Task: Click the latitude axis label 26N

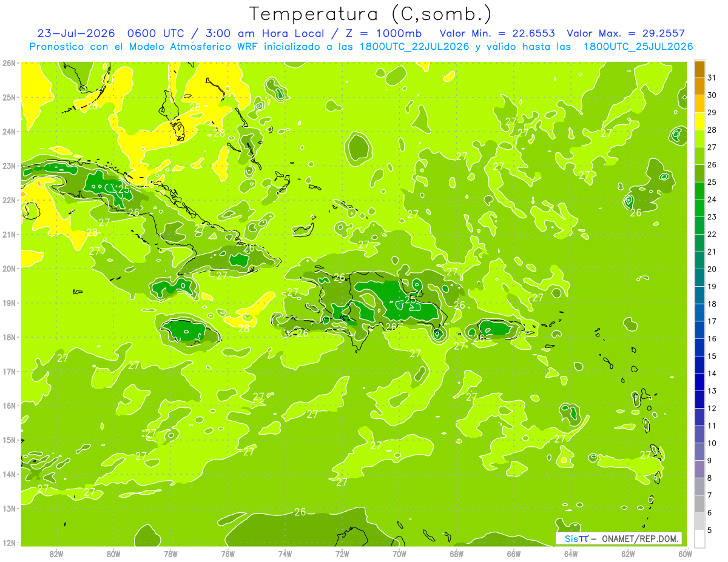Action: point(9,63)
